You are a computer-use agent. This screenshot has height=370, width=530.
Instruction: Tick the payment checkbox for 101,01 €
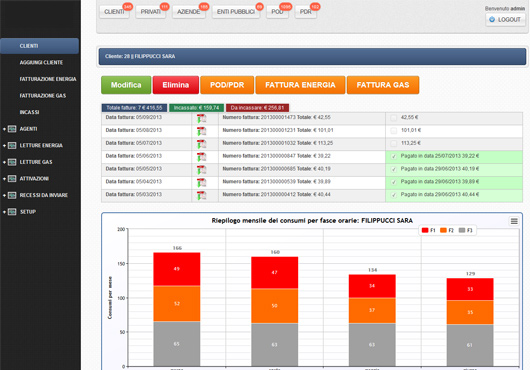(x=393, y=131)
